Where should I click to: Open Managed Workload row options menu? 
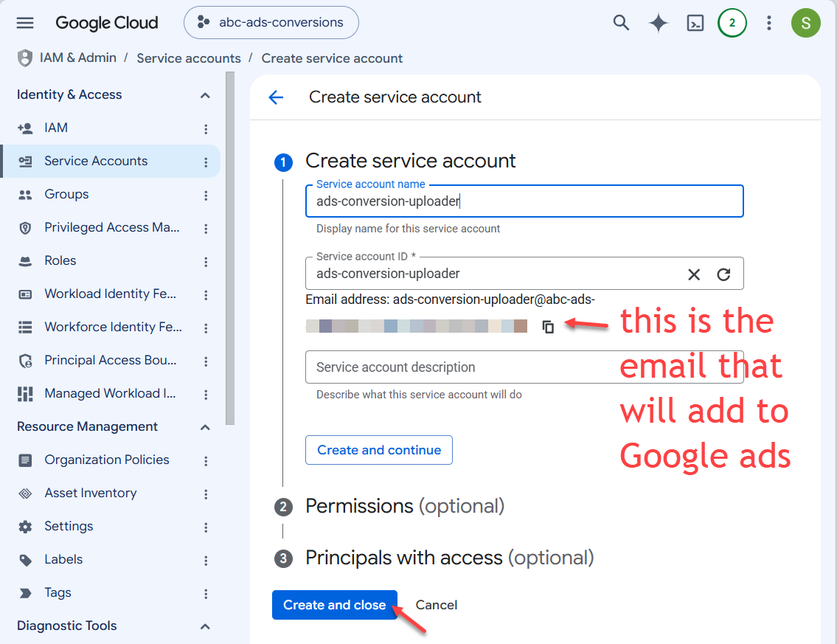(x=206, y=395)
